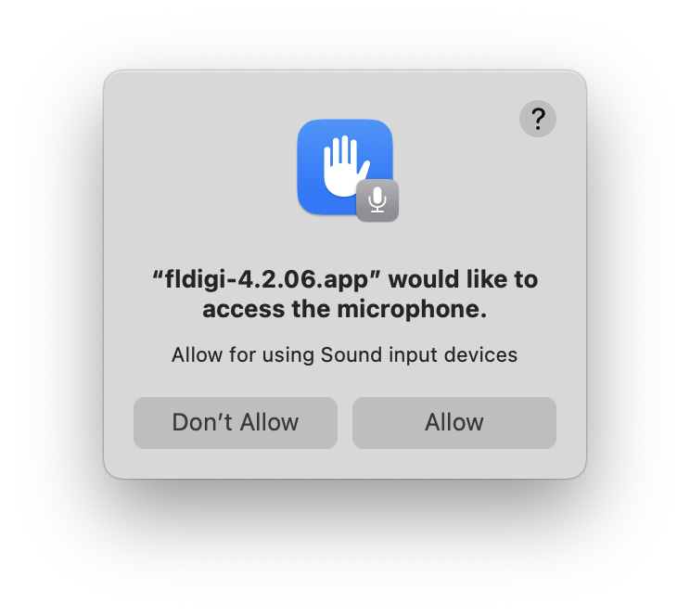Click the "Sound input devices" phrase
690x616 pixels.
pos(419,355)
